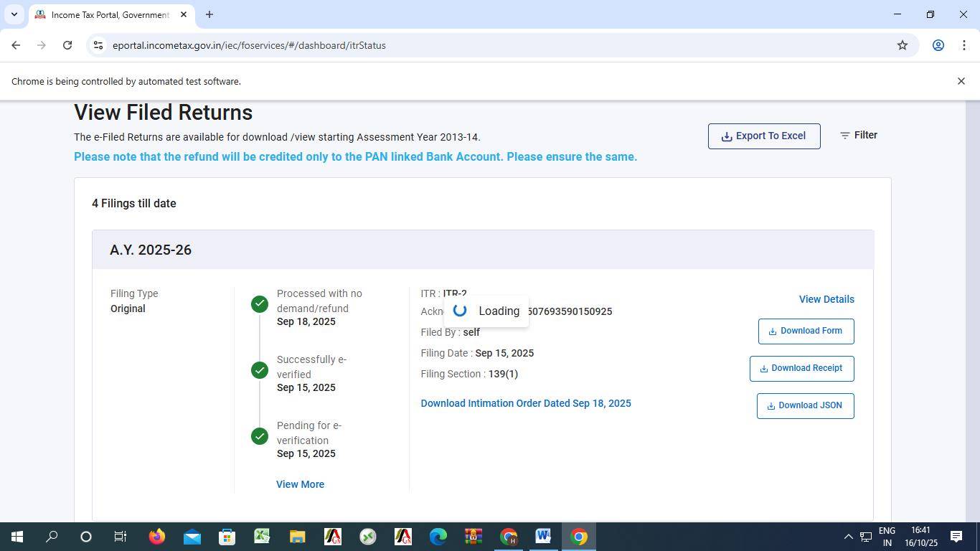Open a new browser tab

click(209, 14)
